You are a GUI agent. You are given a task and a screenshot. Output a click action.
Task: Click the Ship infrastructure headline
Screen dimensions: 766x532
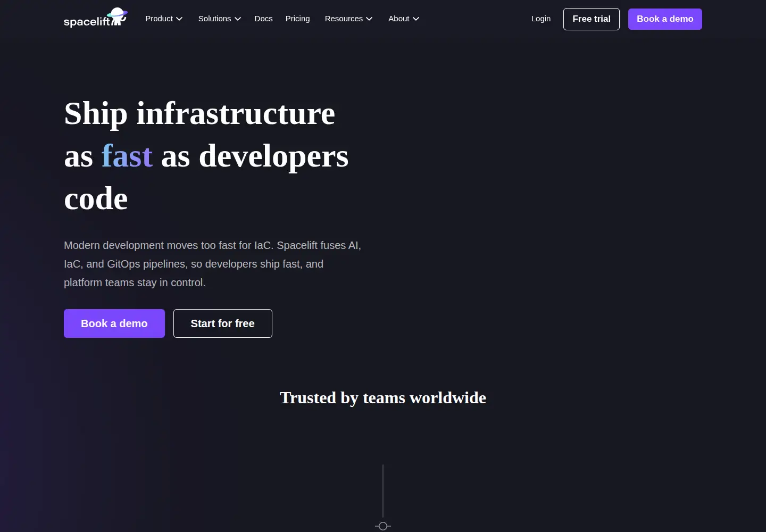[206, 156]
